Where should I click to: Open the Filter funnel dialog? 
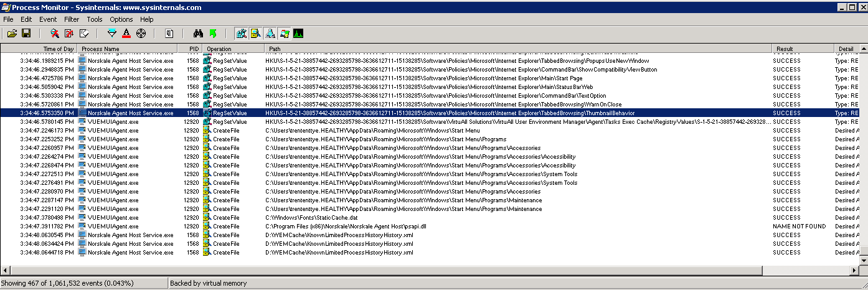pos(112,33)
